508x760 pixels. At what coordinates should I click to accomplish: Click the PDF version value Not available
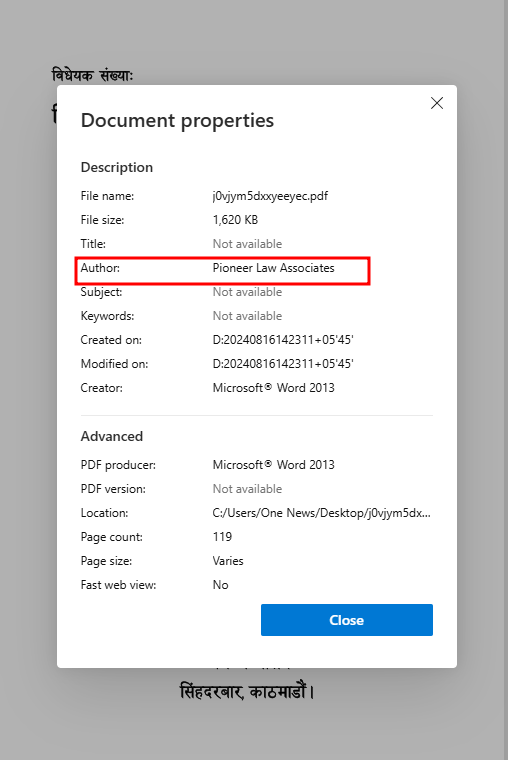tap(247, 489)
